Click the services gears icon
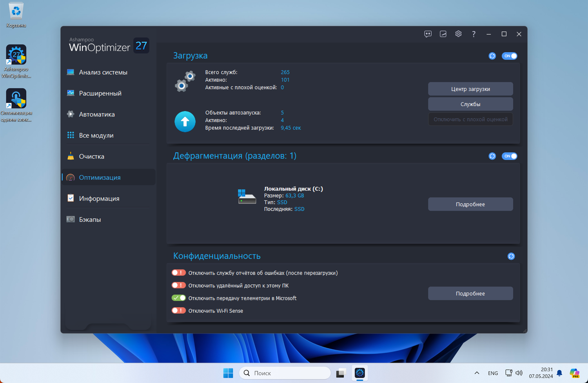 click(x=185, y=82)
